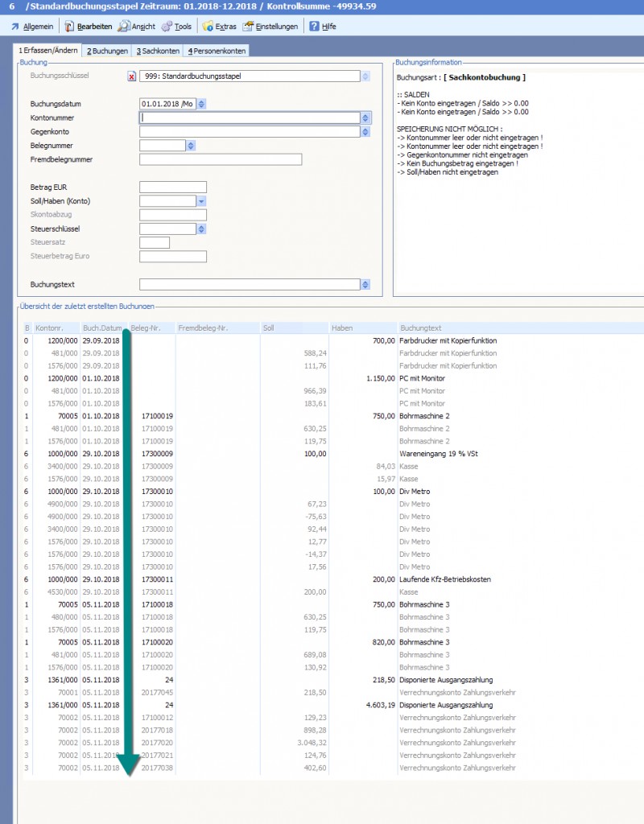The width and height of the screenshot is (644, 824).
Task: Focus the Fremdbelegnummer input field
Action: [x=220, y=159]
